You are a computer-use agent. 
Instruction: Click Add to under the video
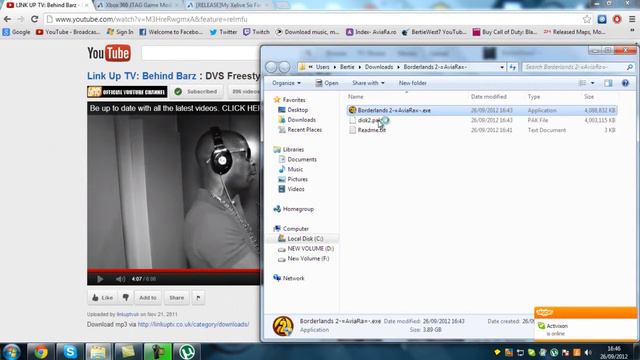(x=147, y=298)
